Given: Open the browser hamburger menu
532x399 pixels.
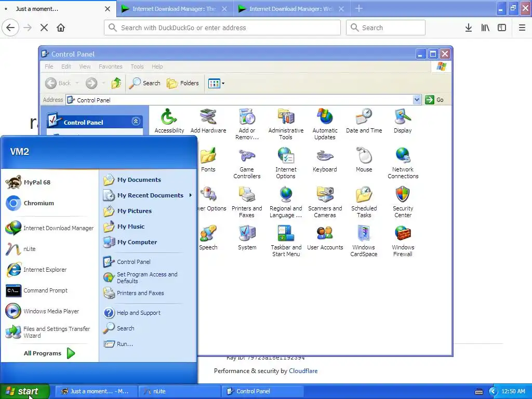Looking at the screenshot, I should [522, 28].
